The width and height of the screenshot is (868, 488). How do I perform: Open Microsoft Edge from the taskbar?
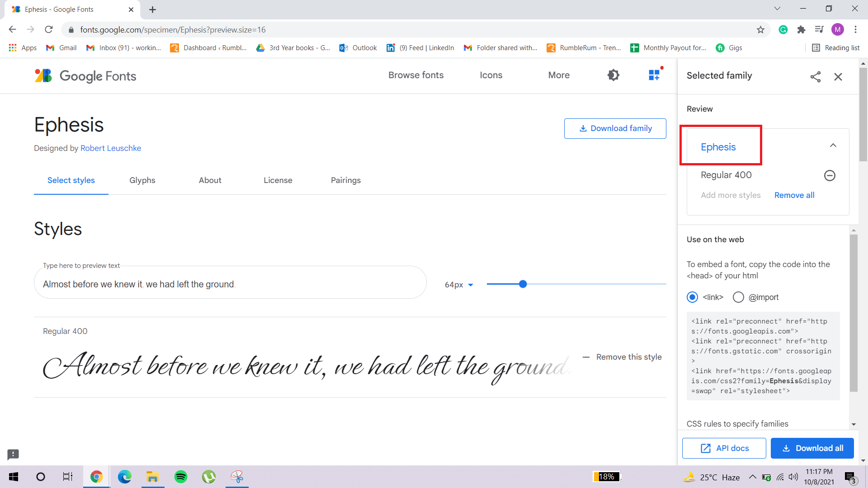pos(124,477)
